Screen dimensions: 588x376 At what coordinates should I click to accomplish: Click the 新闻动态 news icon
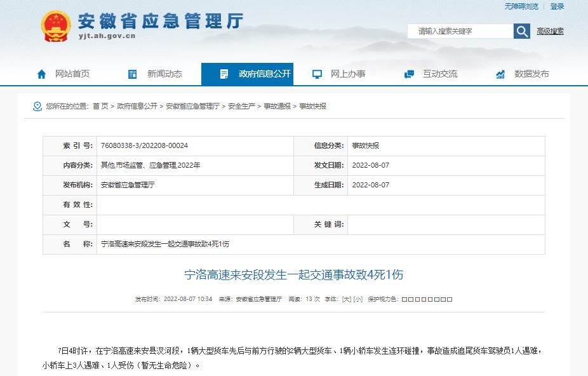[133, 74]
